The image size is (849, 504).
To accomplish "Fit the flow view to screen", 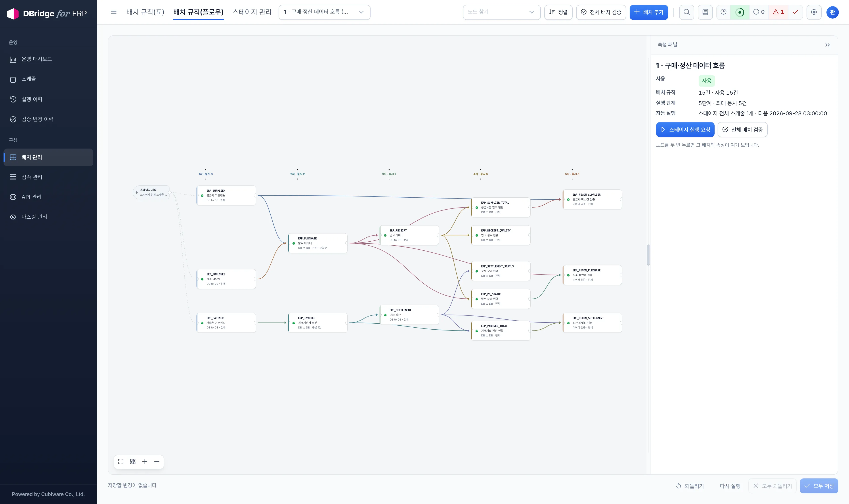I will pyautogui.click(x=120, y=462).
